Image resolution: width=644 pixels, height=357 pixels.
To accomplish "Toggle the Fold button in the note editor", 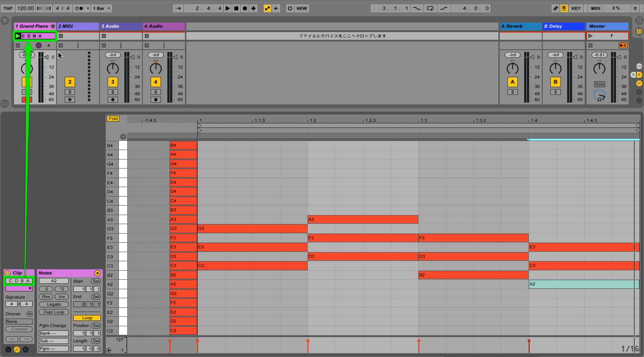I will (113, 118).
